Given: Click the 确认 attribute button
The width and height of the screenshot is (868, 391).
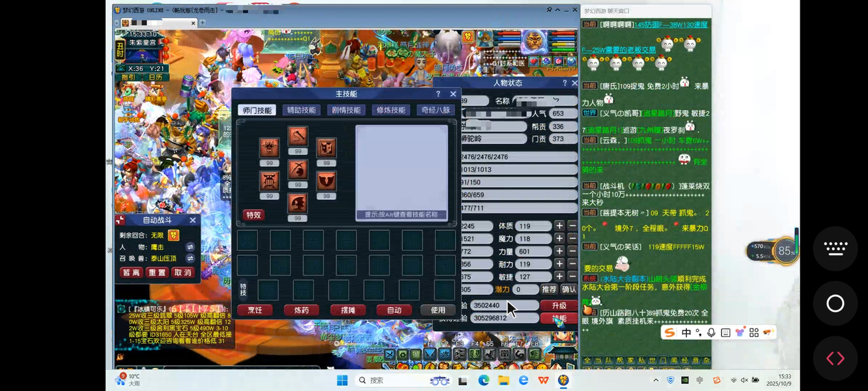Looking at the screenshot, I should click(x=569, y=289).
